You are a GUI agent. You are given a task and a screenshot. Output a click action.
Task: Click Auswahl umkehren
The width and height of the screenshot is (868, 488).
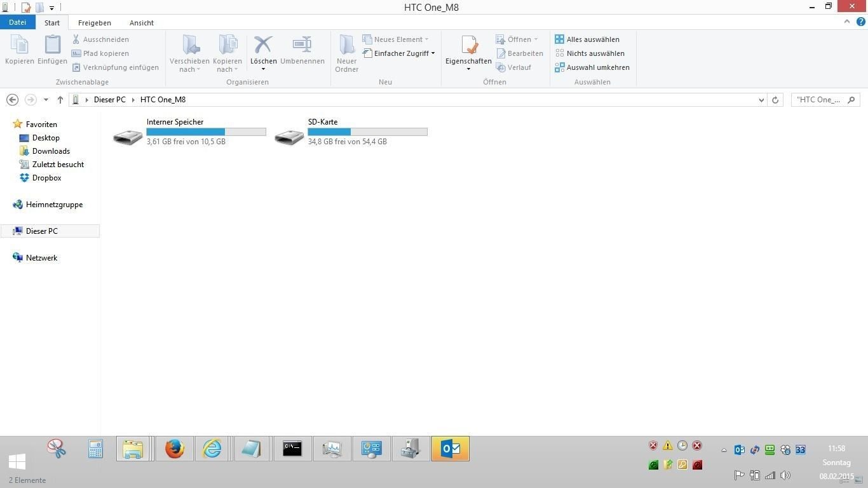pos(592,67)
